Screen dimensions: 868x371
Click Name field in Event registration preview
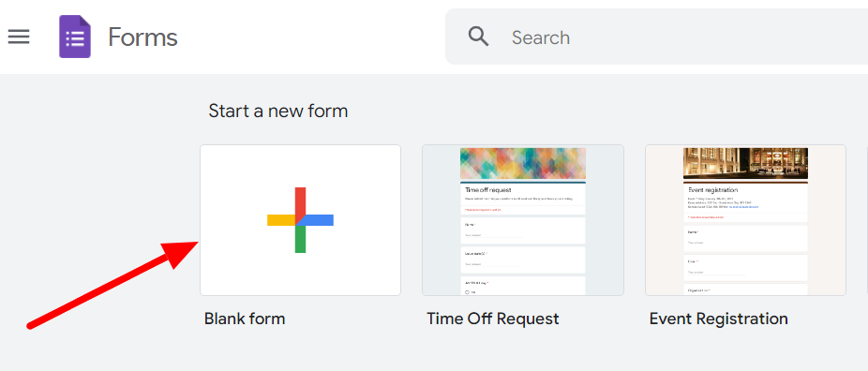(x=745, y=239)
